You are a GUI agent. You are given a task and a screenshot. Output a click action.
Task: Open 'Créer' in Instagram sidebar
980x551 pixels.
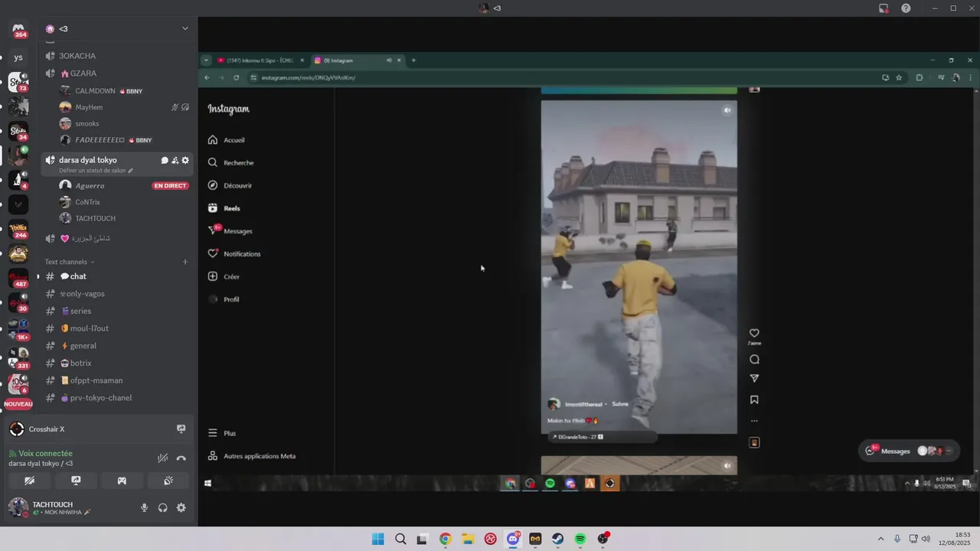[224, 276]
